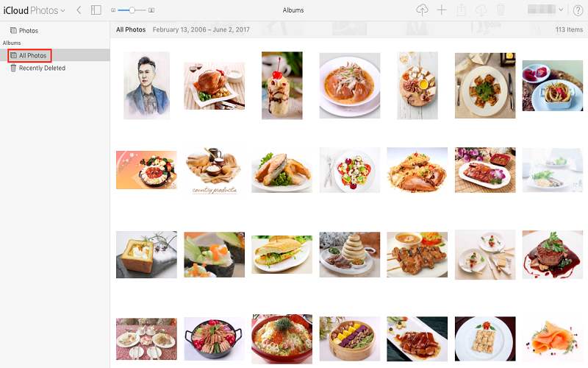Select the ribs plate with orchids thumbnail

[485, 170]
